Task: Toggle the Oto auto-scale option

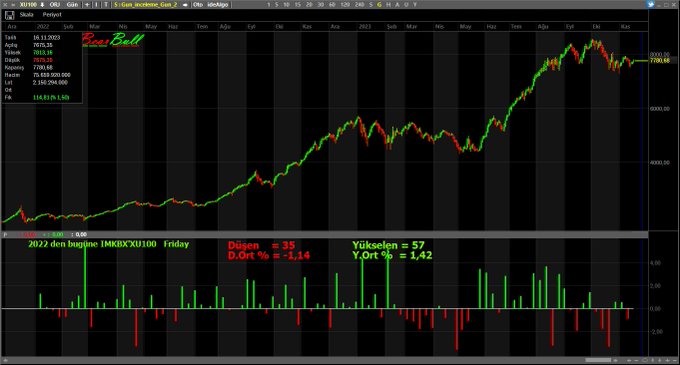Action: pyautogui.click(x=198, y=4)
